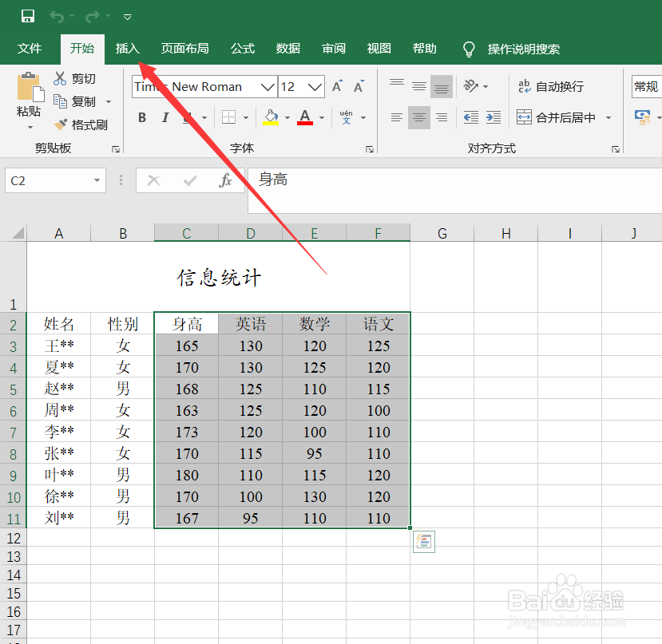Open the 插入 ribbon tab

128,49
